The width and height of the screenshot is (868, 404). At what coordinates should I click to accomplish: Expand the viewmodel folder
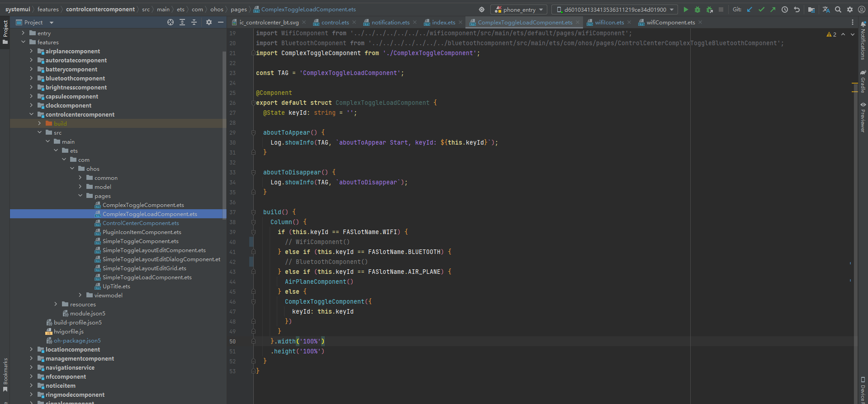(81, 295)
